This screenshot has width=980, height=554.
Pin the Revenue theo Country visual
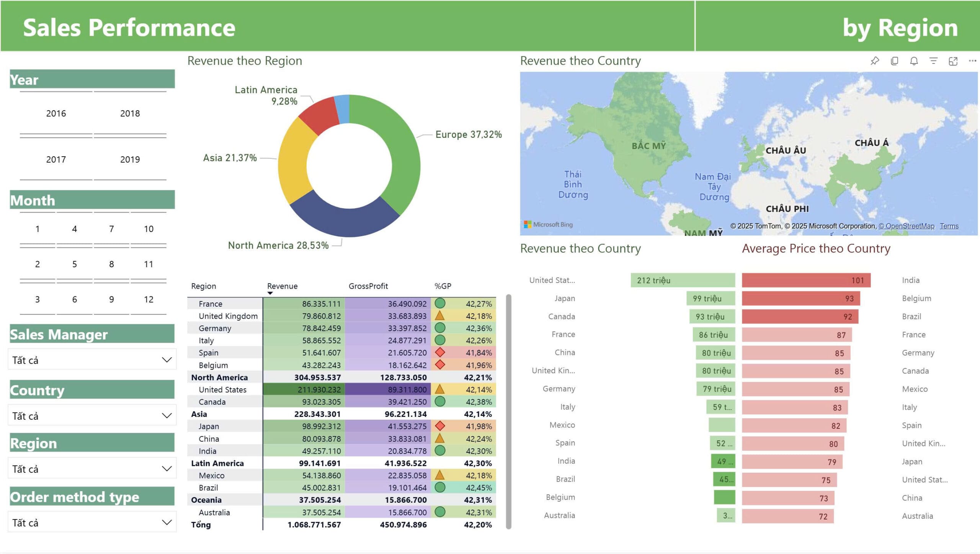875,60
